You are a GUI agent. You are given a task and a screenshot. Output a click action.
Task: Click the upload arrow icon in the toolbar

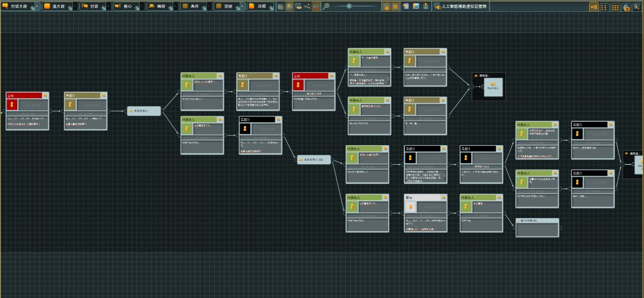tap(426, 7)
